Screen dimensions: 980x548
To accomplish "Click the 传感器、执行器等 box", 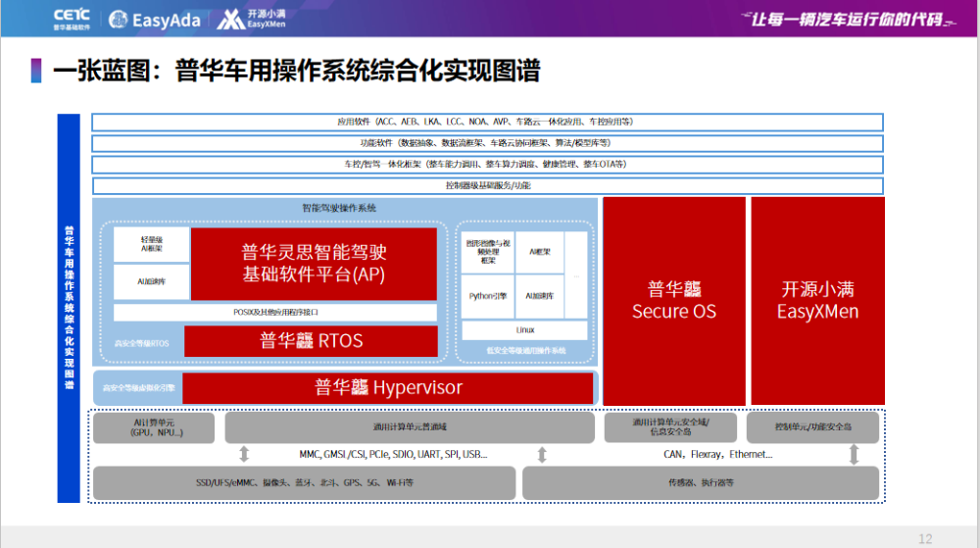I will tap(701, 483).
